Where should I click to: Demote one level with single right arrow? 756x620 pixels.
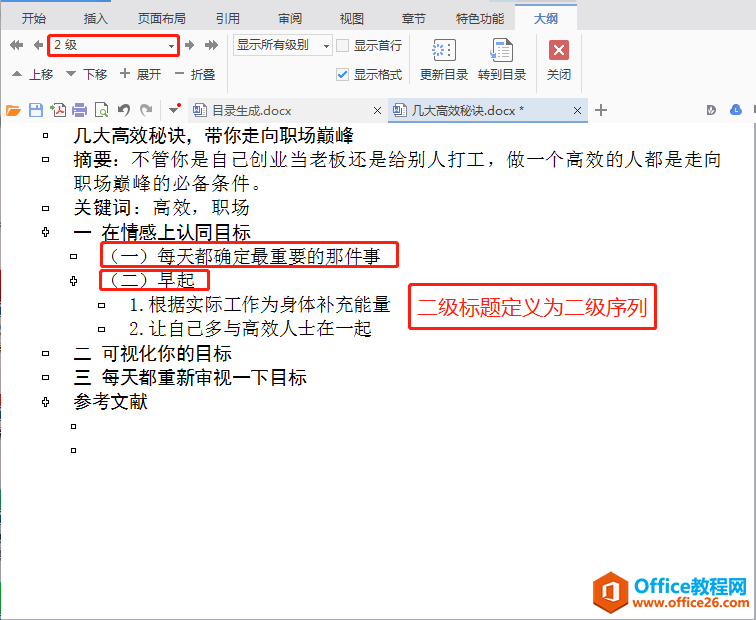189,45
